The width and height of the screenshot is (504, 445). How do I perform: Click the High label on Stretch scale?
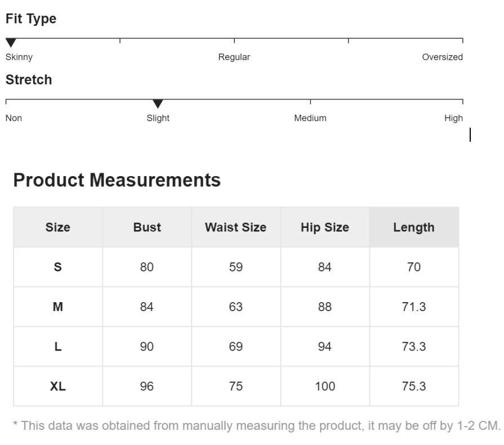pyautogui.click(x=453, y=118)
